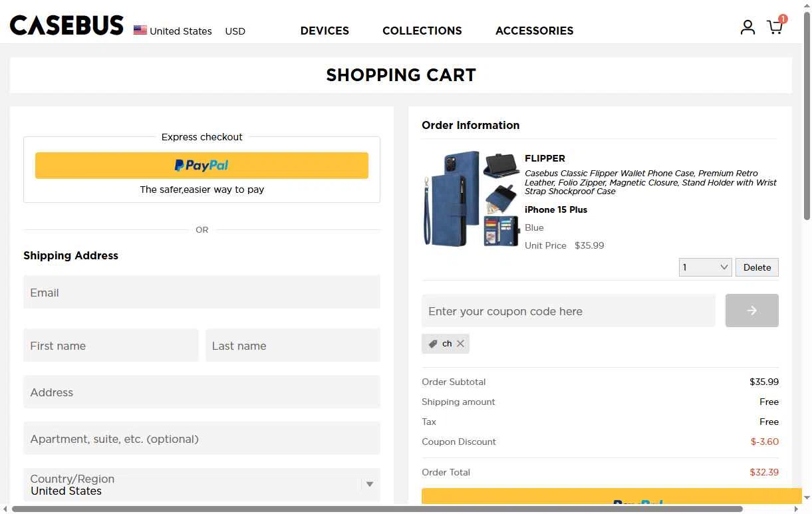Image resolution: width=812 pixels, height=514 pixels.
Task: Select the iPhone 15 Plus model text
Action: point(556,209)
